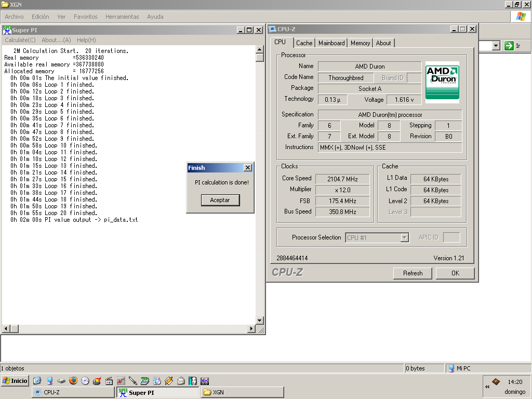Expand hidden system tray icons
Viewport: 532px width, 399px height.
(x=487, y=387)
